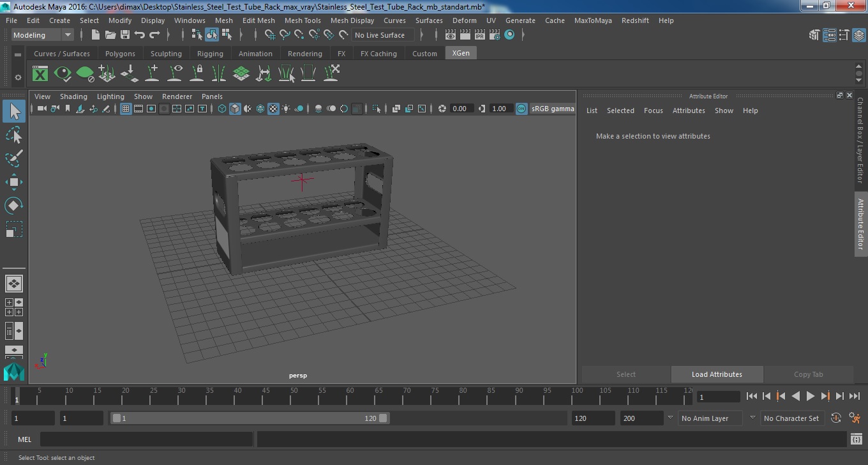
Task: Toggle the auto keyframe button
Action: click(836, 418)
